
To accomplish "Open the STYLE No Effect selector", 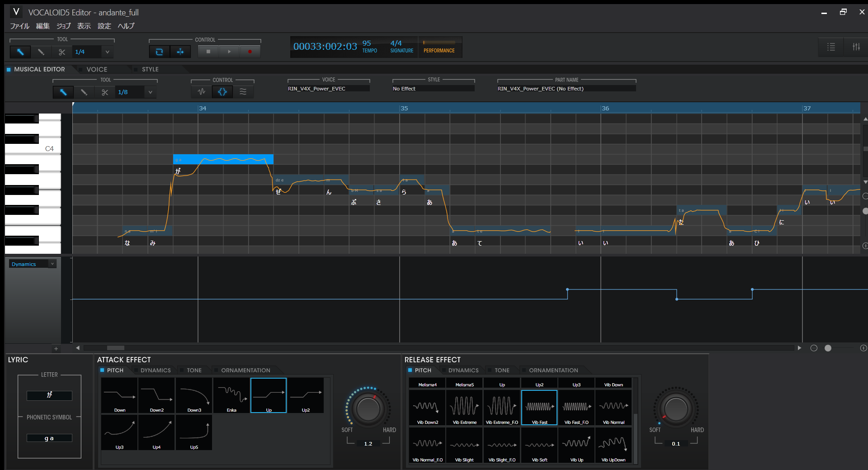I will 434,89.
